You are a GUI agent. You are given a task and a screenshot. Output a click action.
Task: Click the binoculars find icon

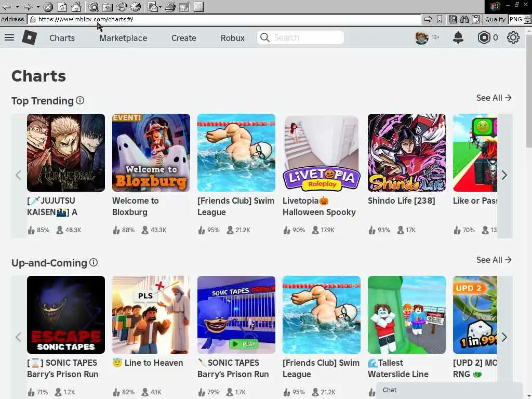tap(464, 19)
